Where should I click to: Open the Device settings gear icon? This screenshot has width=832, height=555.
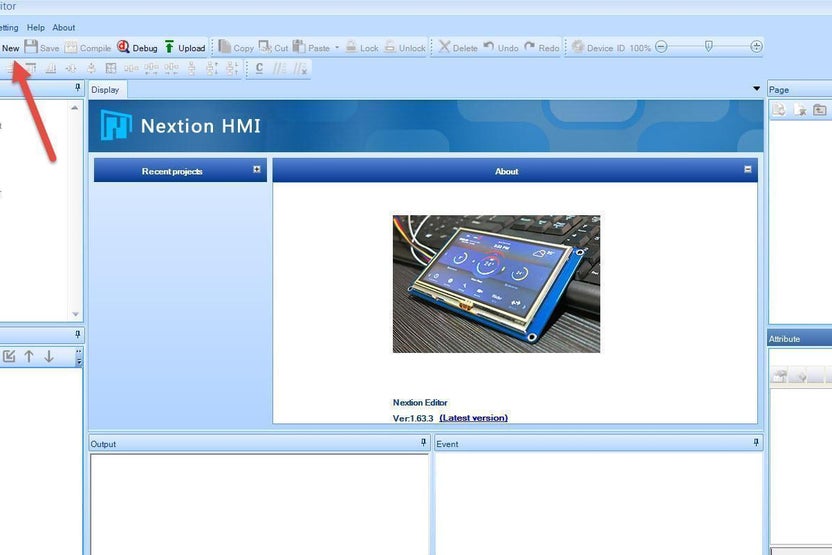click(x=578, y=47)
